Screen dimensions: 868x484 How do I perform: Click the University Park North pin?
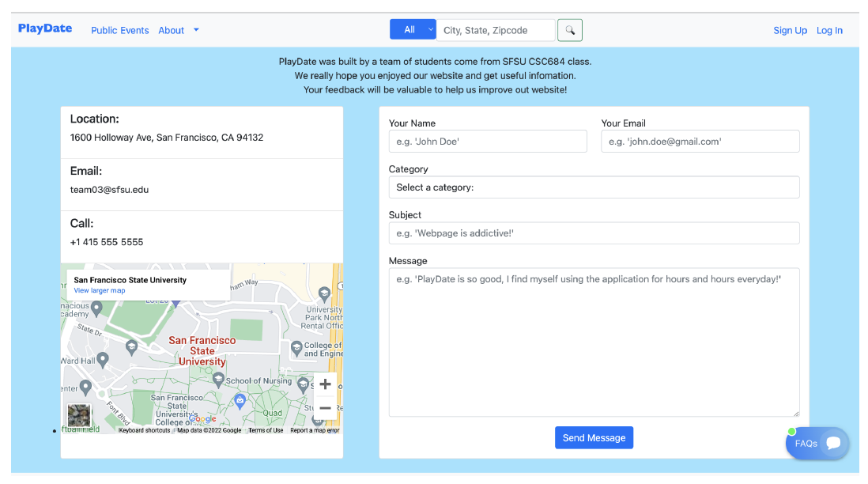point(324,294)
